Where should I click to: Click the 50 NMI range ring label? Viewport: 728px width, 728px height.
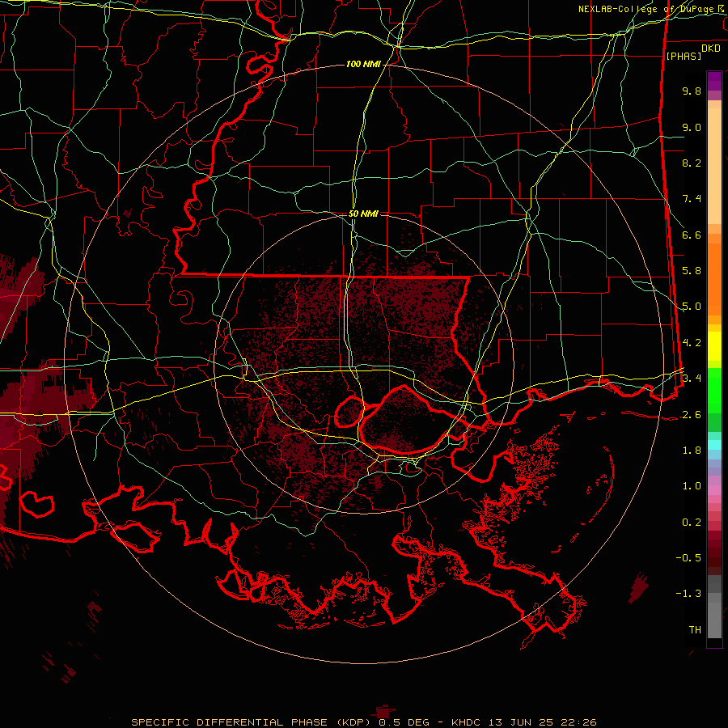pos(363,214)
